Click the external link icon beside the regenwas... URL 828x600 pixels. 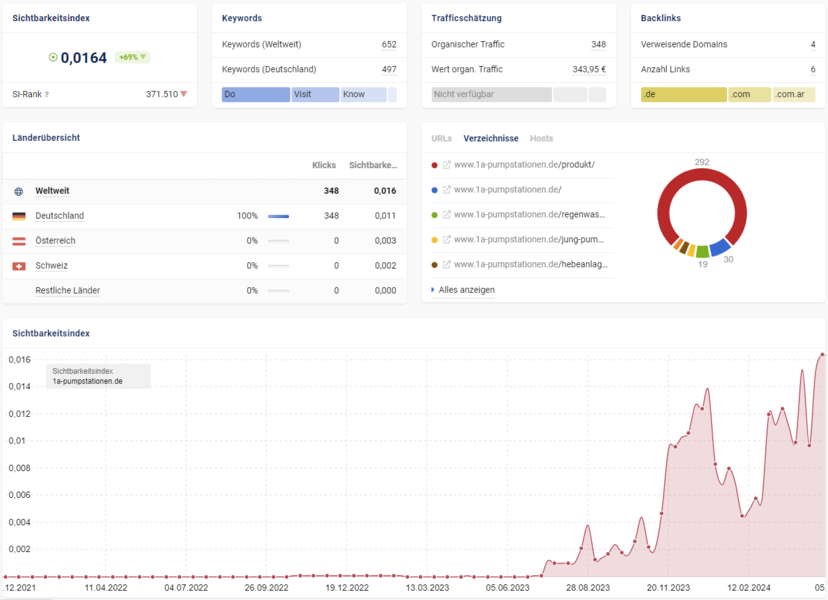tap(447, 214)
